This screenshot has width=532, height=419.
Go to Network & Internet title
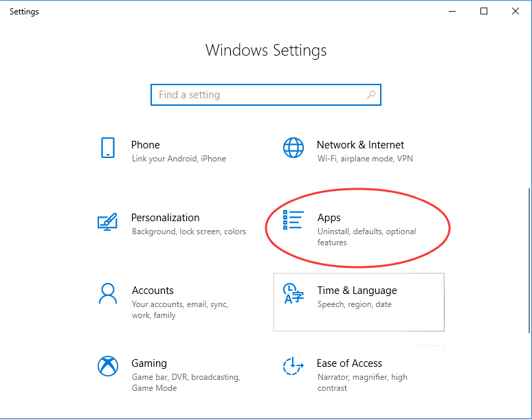360,145
